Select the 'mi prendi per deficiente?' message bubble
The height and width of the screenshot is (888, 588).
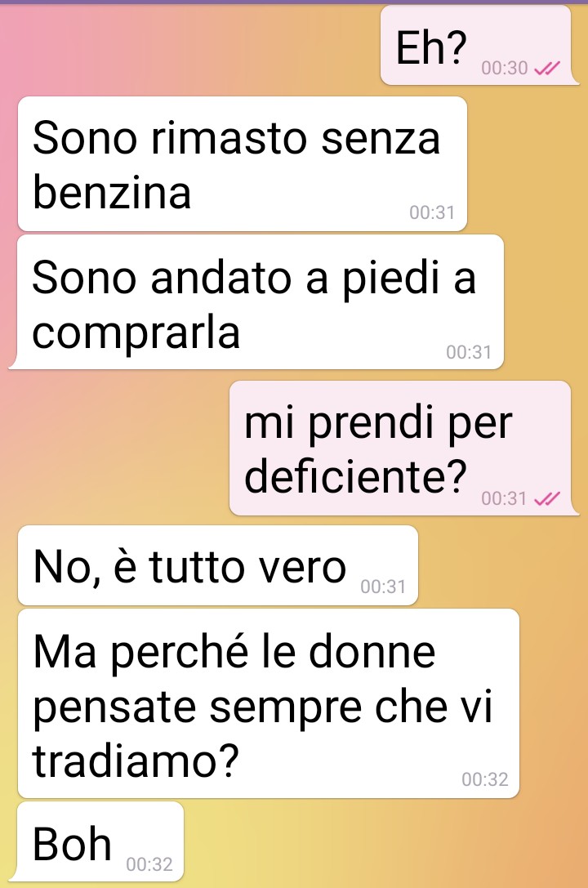[403, 448]
